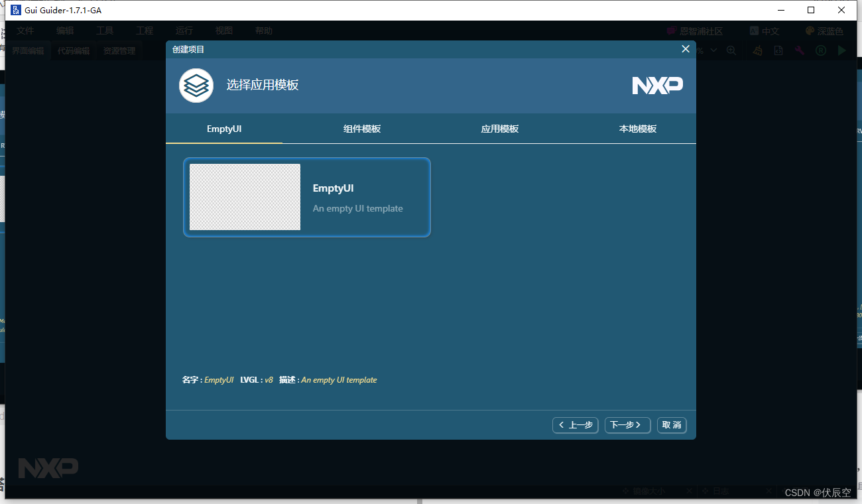The image size is (862, 504).
Task: Click the 名字 EmptyUI value text
Action: [219, 380]
